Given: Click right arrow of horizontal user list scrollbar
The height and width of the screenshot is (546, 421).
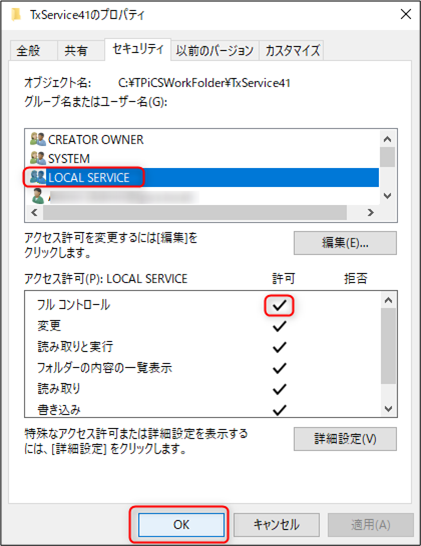Looking at the screenshot, I should 371,212.
